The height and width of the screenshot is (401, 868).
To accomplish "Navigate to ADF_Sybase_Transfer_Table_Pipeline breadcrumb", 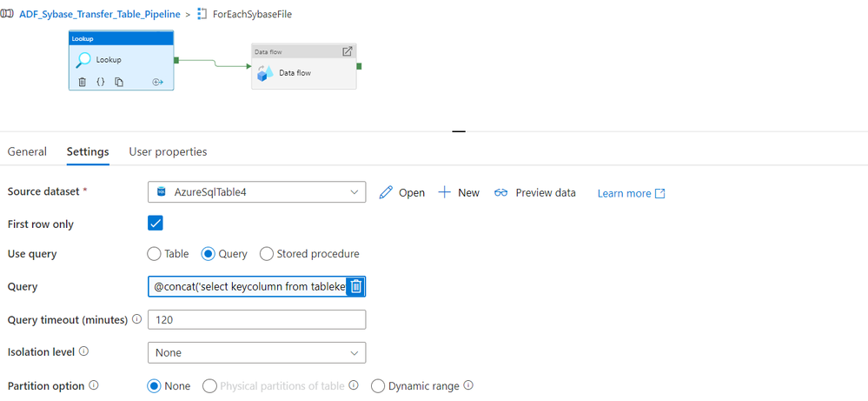I will [98, 14].
